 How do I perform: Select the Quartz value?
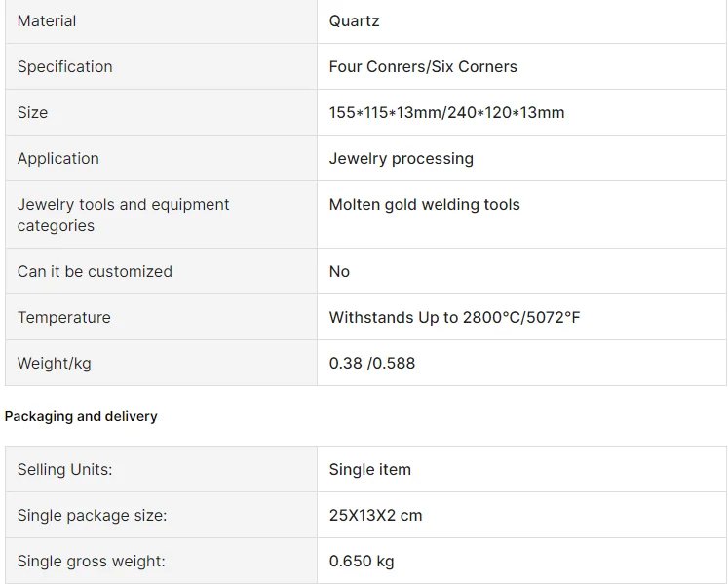click(x=354, y=21)
